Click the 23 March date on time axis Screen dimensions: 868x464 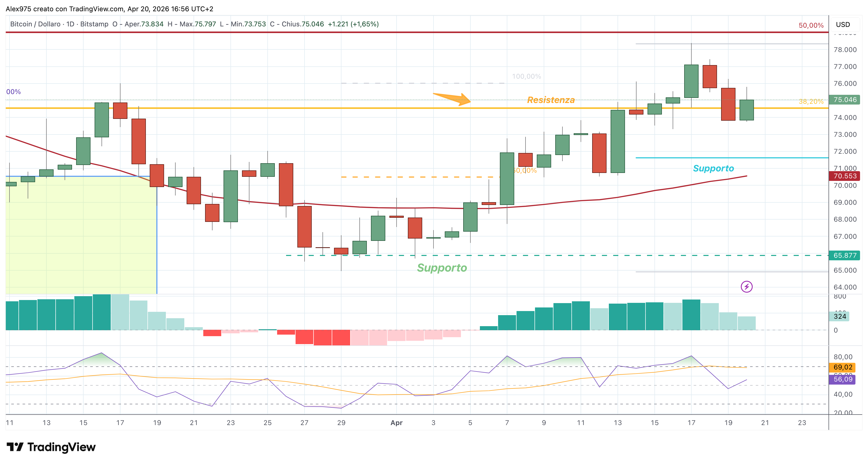(230, 422)
